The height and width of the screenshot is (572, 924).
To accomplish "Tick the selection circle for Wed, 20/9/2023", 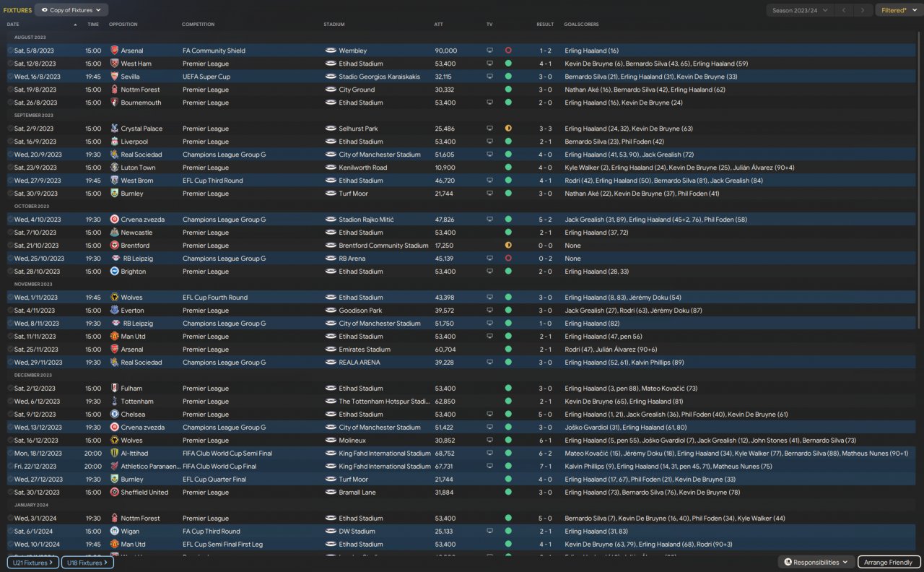I will [x=10, y=155].
